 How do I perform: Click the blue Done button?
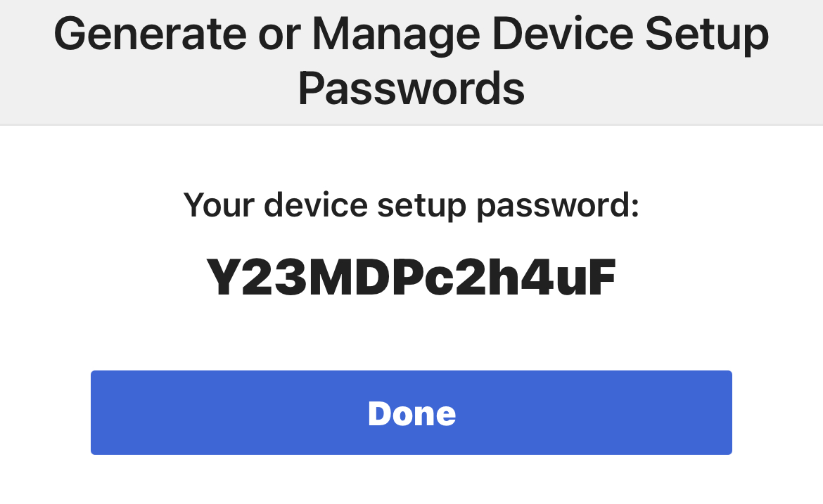coord(412,413)
